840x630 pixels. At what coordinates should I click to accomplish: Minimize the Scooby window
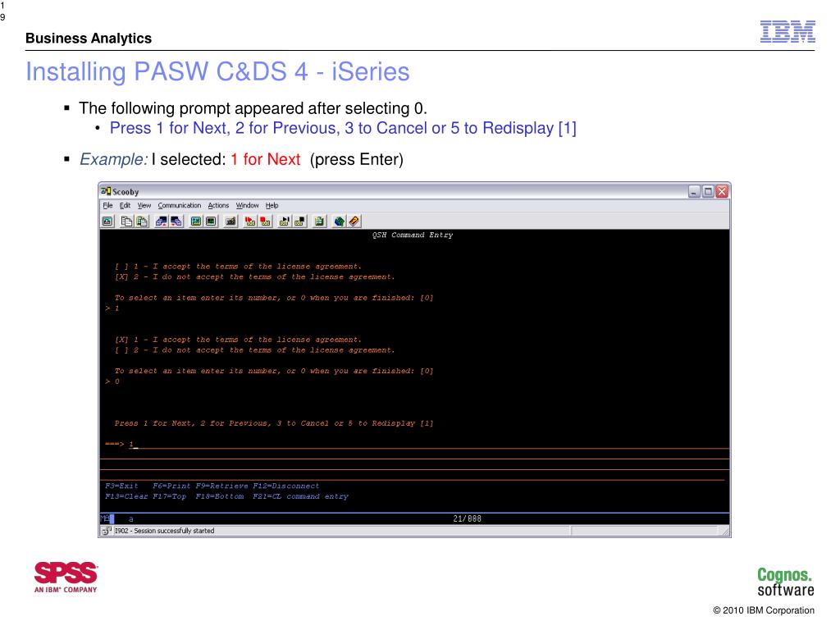[x=694, y=191]
